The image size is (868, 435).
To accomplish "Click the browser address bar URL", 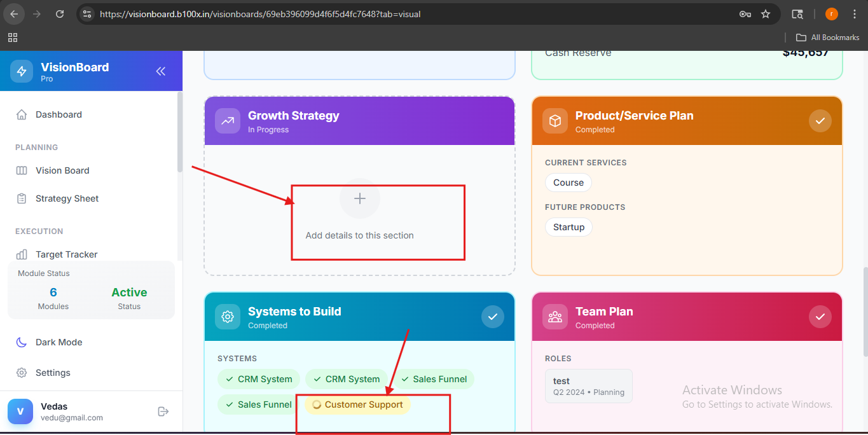I will (260, 14).
